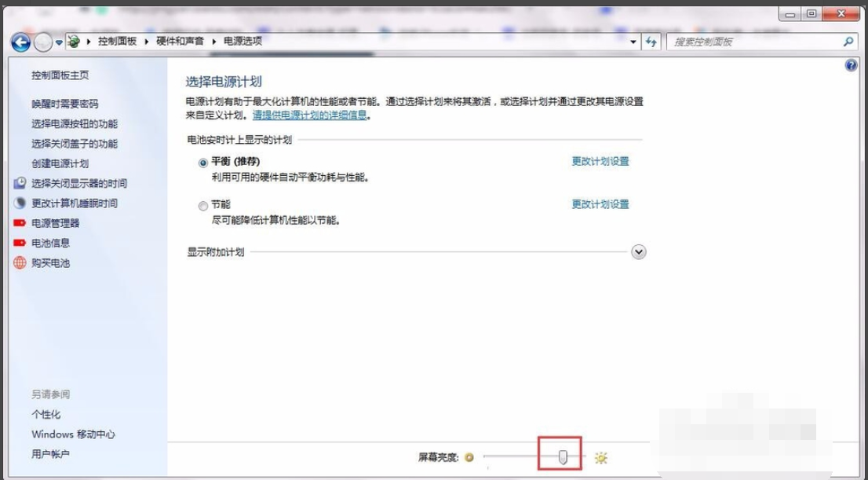Click the 屏幕亮度 slider thumb
Screen dimensions: 868x480
click(563, 457)
